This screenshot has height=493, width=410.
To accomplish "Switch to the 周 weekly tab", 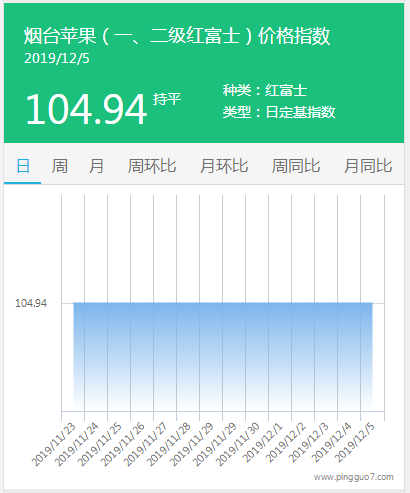I will point(60,166).
